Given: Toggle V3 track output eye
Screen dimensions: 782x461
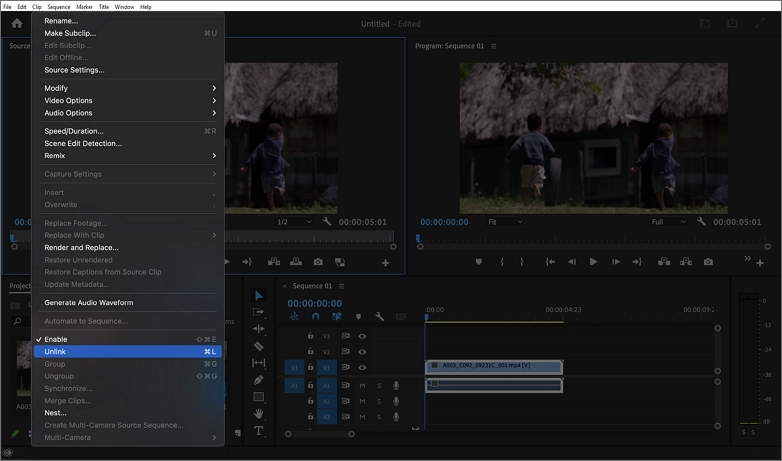Looking at the screenshot, I should pos(363,336).
